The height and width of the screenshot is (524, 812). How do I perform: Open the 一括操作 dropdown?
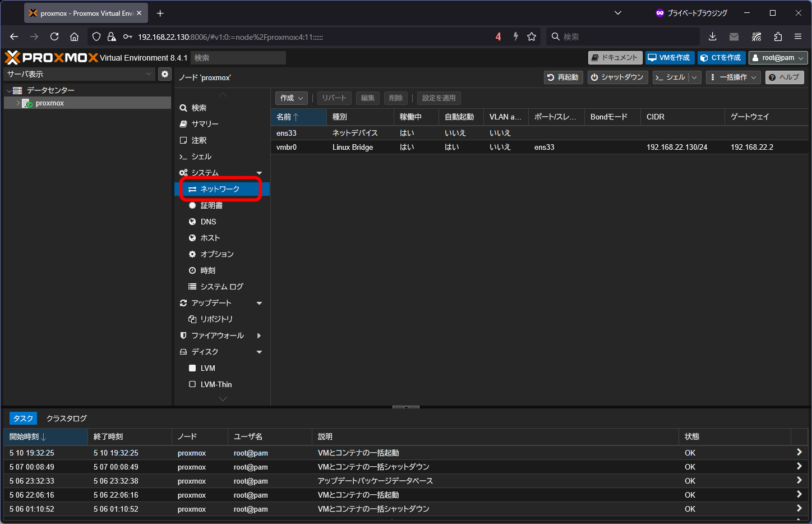coord(733,77)
